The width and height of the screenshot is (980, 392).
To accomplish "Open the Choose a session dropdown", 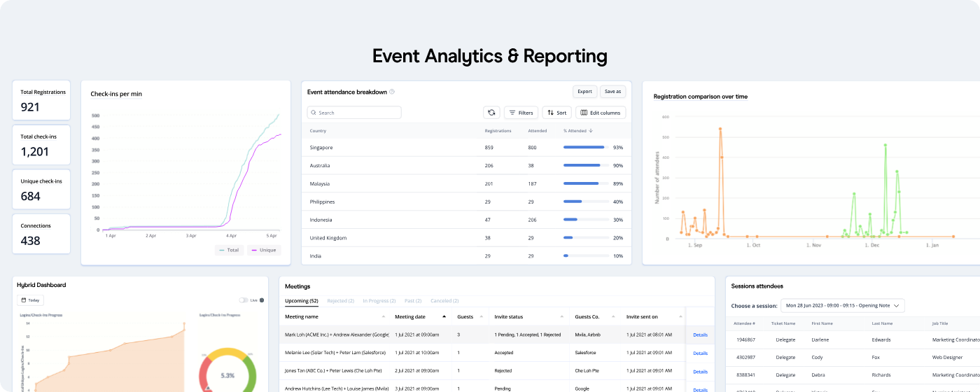I will [x=843, y=306].
